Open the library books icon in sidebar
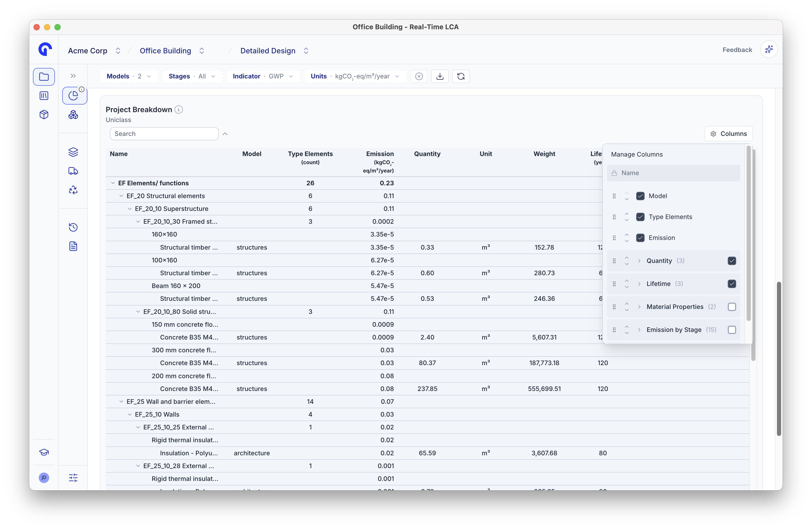This screenshot has width=812, height=529. click(44, 96)
